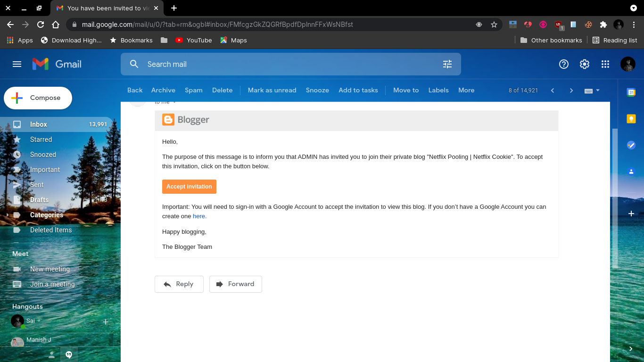Hide the side panel chevron
Screen dimensions: 644x362
(x=631, y=349)
